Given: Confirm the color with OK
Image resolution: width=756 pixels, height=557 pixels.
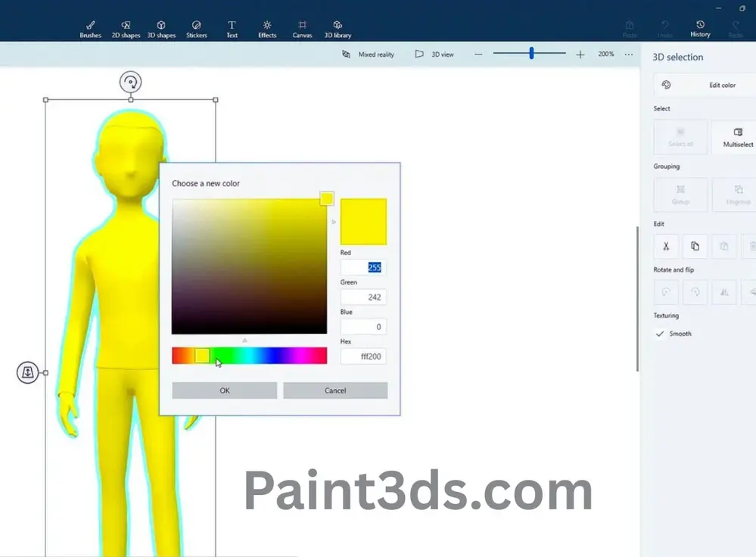Looking at the screenshot, I should tap(223, 390).
